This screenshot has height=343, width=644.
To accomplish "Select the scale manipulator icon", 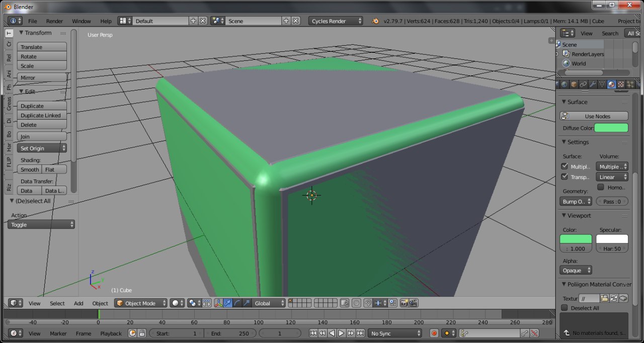I will 247,303.
